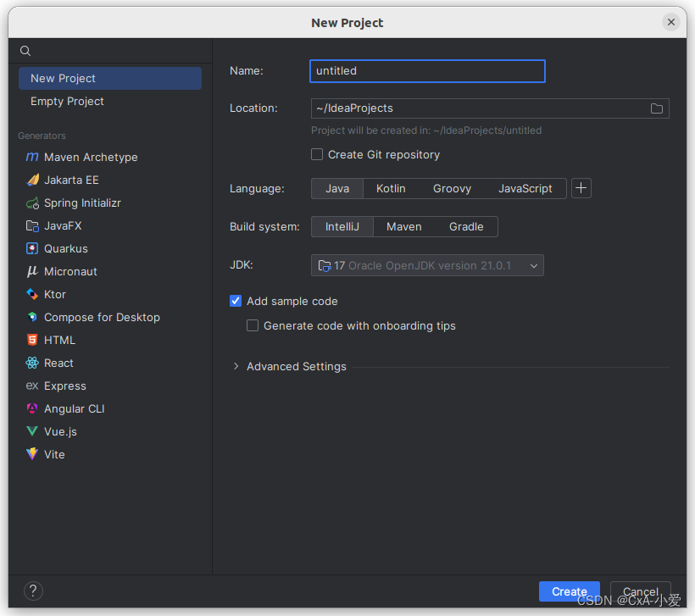
Task: Enable Generate code with onboarding tips
Action: click(x=253, y=325)
